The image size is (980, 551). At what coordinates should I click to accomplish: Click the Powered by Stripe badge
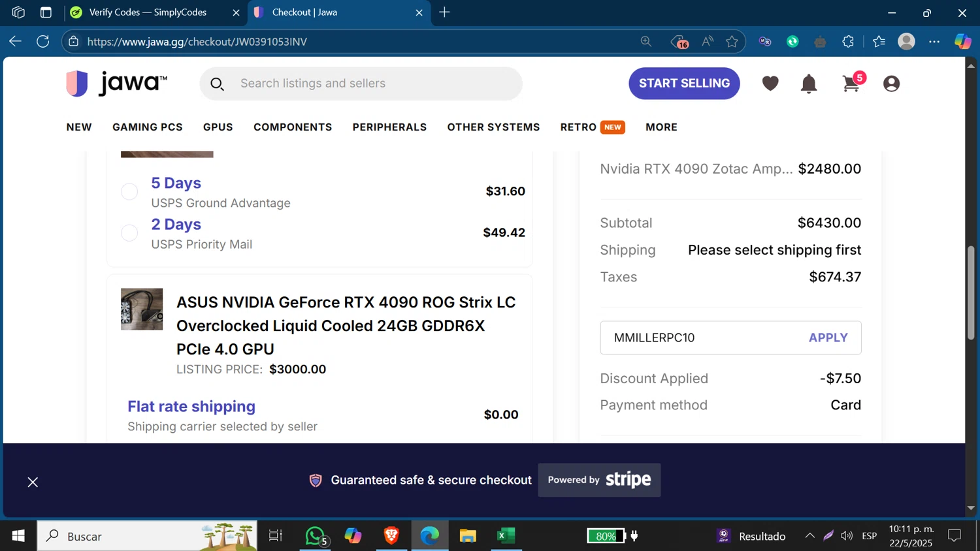click(599, 480)
